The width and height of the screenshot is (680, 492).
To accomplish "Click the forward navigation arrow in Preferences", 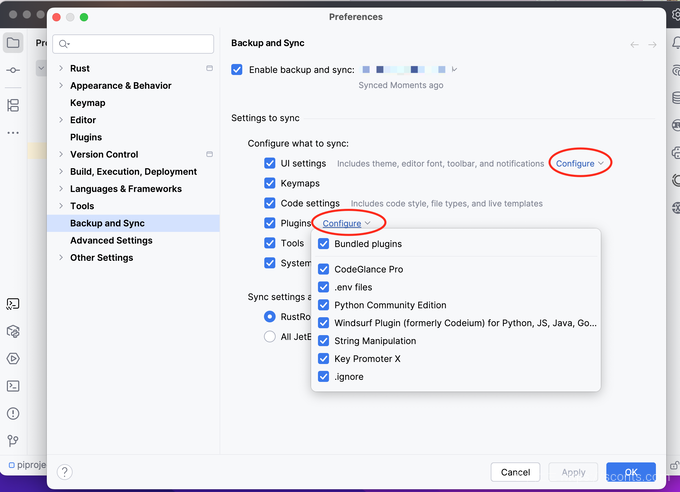I will tap(652, 45).
